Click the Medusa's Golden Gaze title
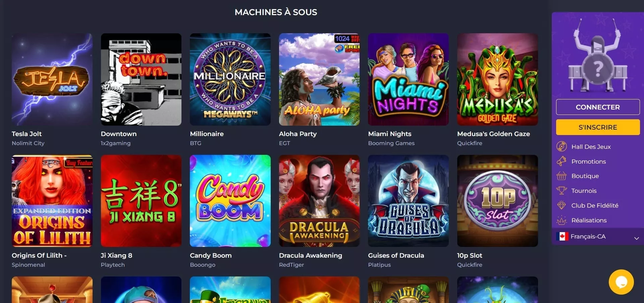The width and height of the screenshot is (644, 303). 493,134
